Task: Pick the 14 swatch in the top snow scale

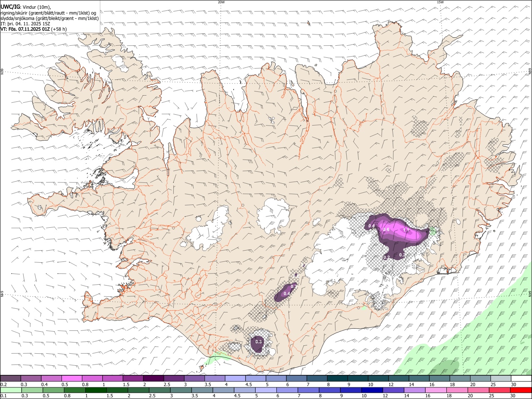Action: (x=419, y=378)
